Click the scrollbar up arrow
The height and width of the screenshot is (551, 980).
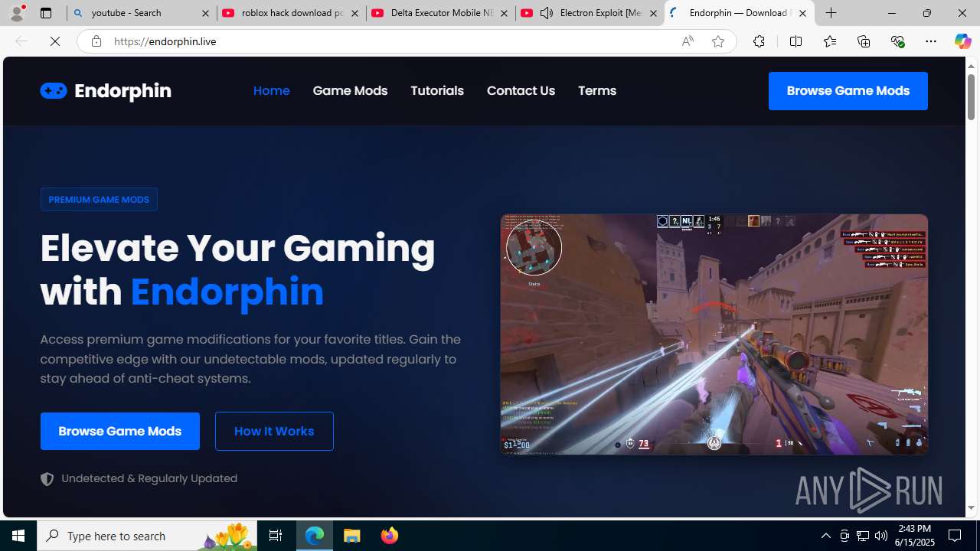pyautogui.click(x=971, y=66)
